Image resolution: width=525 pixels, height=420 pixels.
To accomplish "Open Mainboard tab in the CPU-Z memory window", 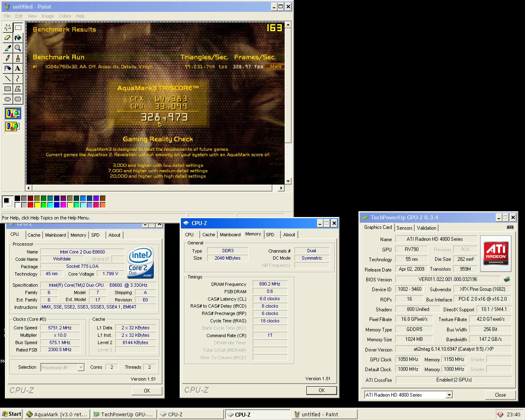I will tap(230, 235).
